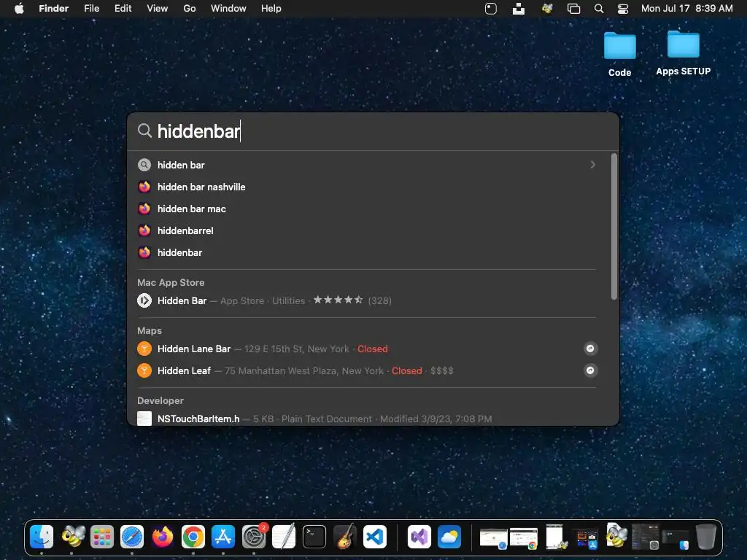The height and width of the screenshot is (560, 747).
Task: Select the 'hiddenbarrel' suggestion
Action: (x=367, y=230)
